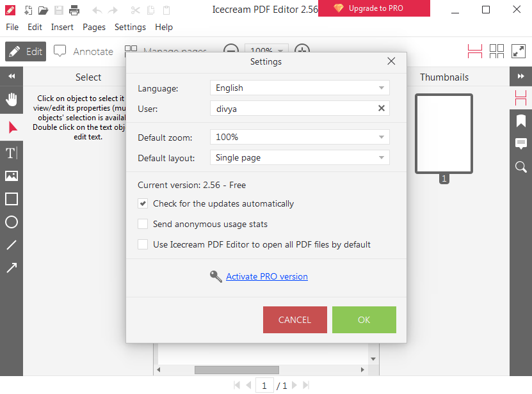Click the save floppy disk icon

pos(59,10)
